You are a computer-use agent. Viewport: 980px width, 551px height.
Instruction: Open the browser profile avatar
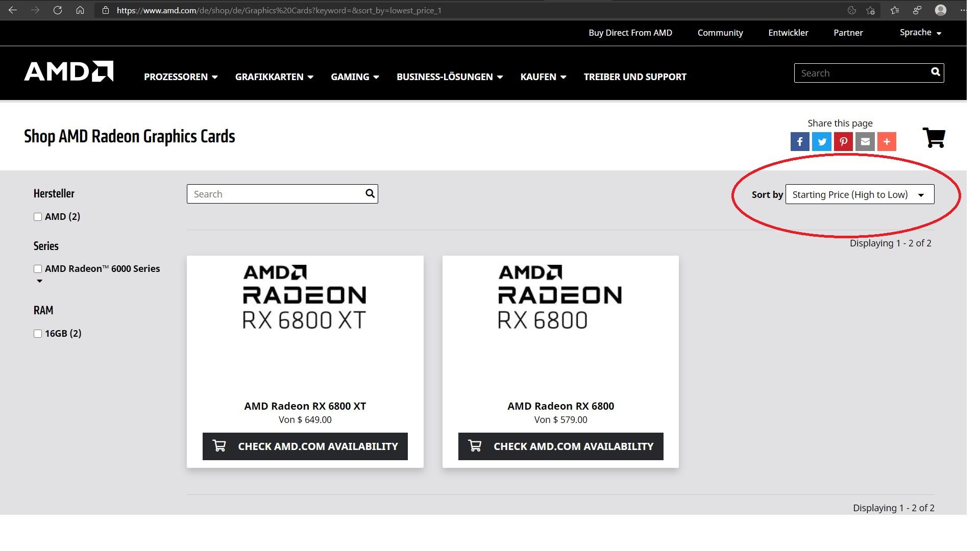point(941,10)
